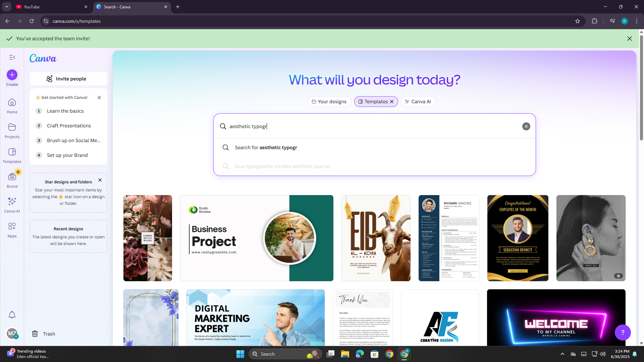Open the Windows Start menu

click(x=240, y=354)
